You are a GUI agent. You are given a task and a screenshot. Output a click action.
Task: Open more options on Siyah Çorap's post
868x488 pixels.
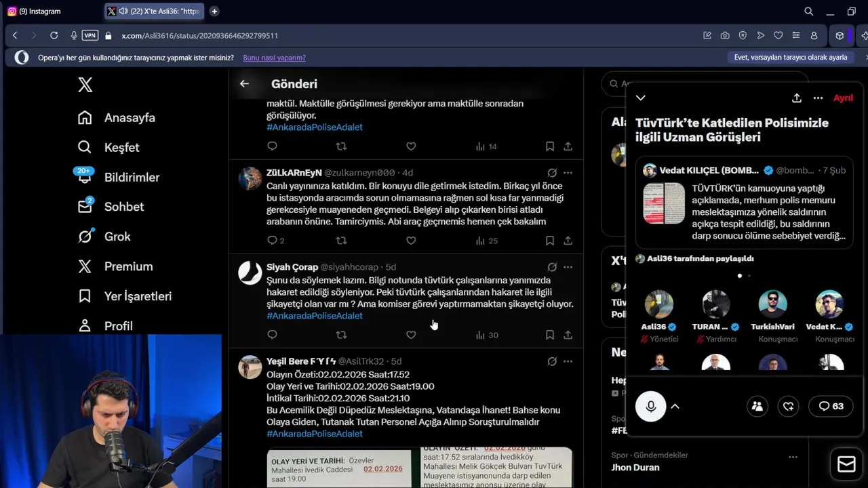(568, 267)
